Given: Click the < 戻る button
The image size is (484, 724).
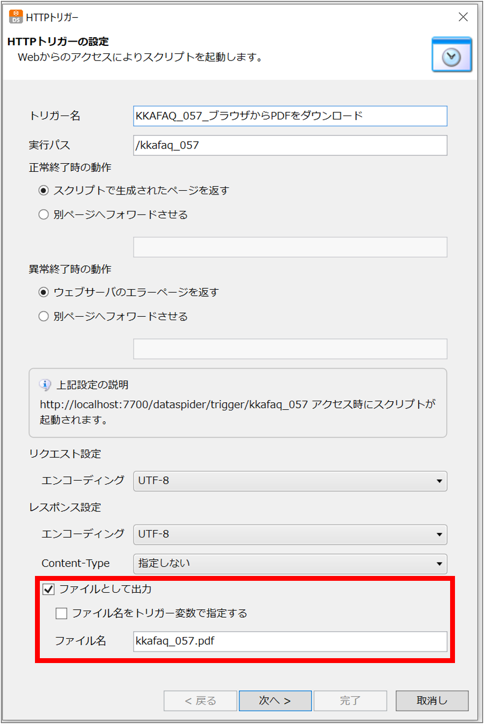Looking at the screenshot, I should click(200, 700).
